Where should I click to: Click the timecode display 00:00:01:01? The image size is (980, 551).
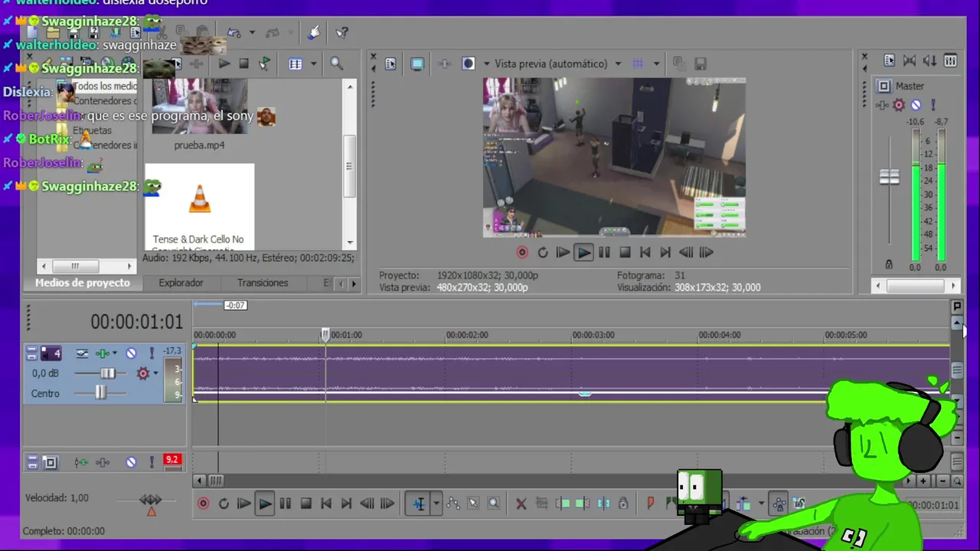click(137, 322)
